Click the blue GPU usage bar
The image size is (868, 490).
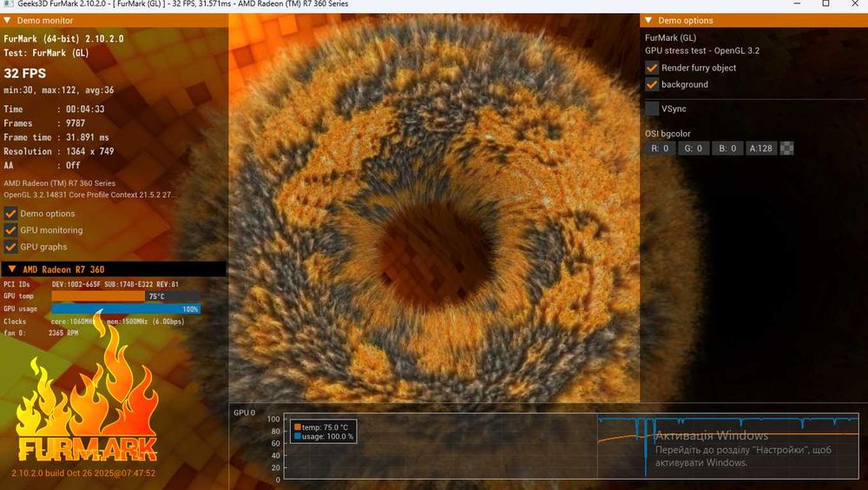[126, 308]
